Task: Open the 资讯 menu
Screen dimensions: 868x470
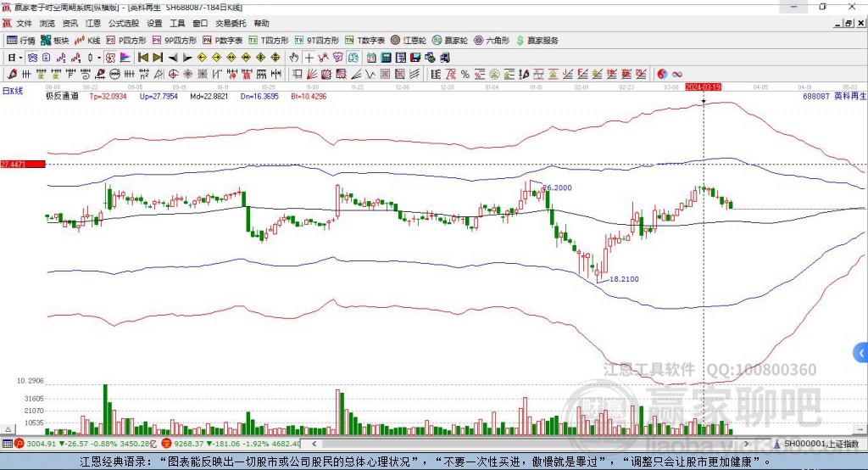Action: pyautogui.click(x=70, y=23)
